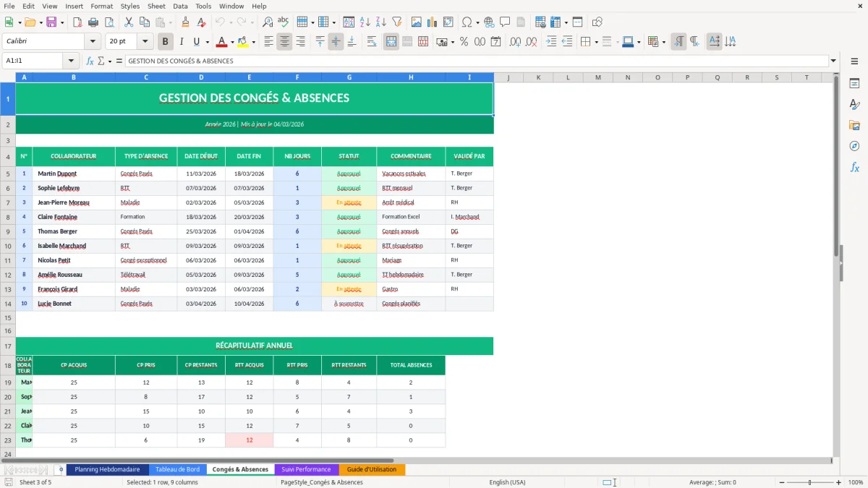Insert a pivot table icon
The height and width of the screenshot is (488, 868).
point(448,22)
